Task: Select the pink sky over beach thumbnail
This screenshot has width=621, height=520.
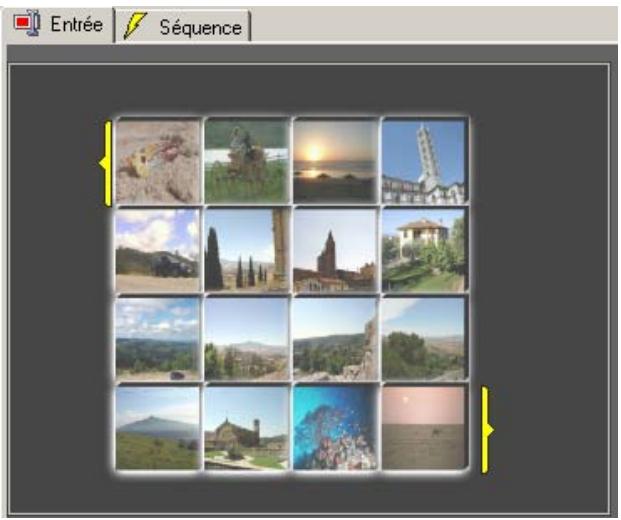Action: (x=424, y=427)
